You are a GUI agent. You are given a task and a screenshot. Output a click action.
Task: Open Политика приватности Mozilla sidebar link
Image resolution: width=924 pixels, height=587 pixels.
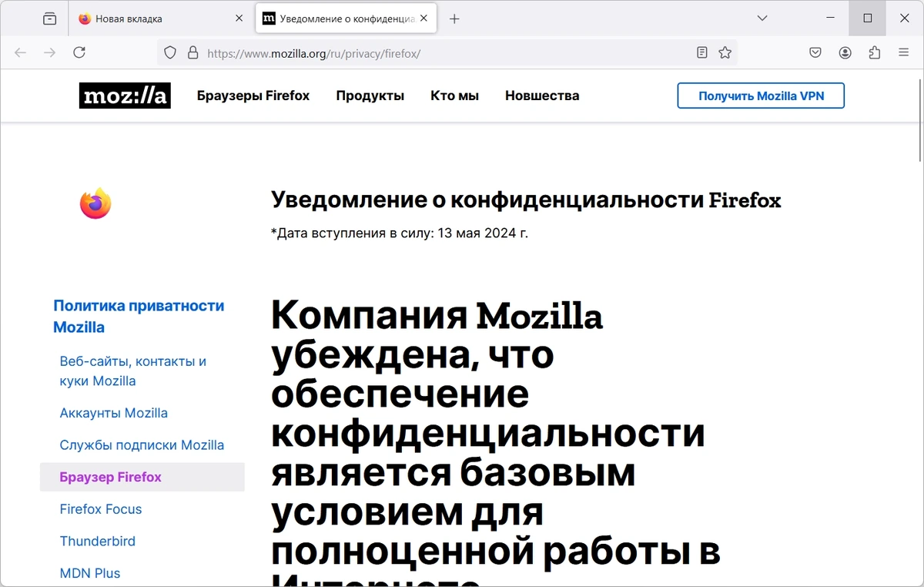click(139, 316)
